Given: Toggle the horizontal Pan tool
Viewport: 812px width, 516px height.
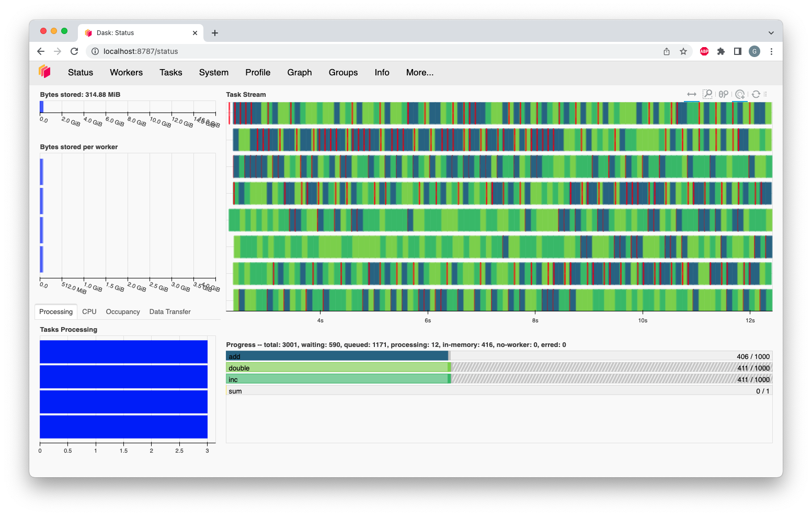Looking at the screenshot, I should click(692, 94).
